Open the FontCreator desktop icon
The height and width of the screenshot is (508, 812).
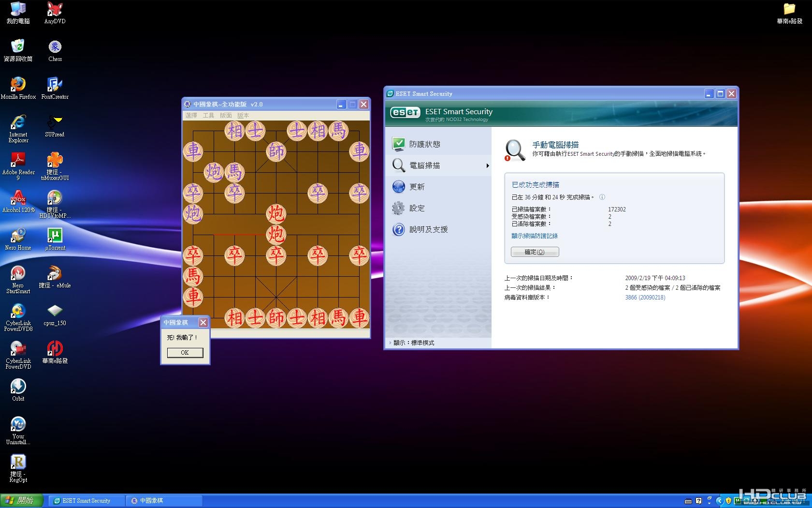[x=55, y=88]
